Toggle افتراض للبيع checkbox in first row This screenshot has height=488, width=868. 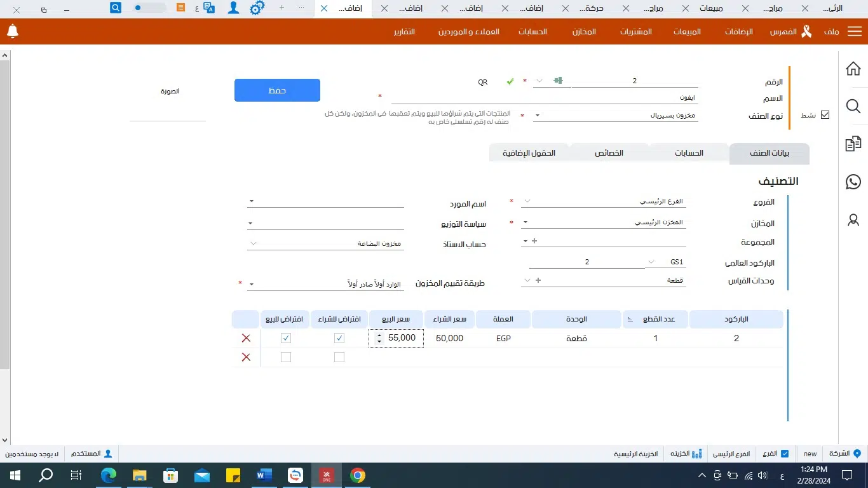pyautogui.click(x=286, y=339)
